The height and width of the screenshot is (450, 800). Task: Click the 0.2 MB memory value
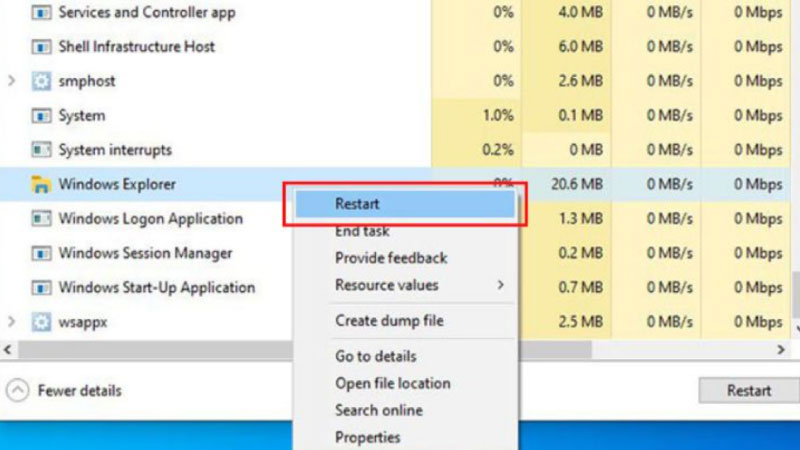pos(581,253)
